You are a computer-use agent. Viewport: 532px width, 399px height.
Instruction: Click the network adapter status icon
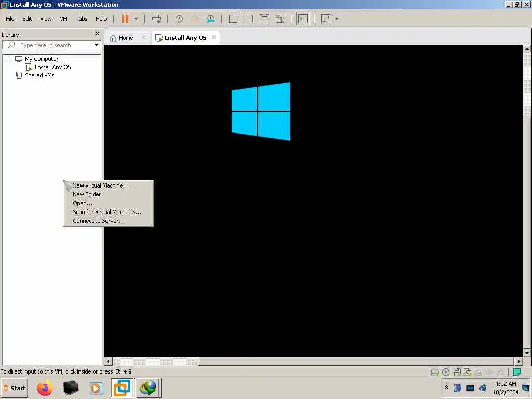468,372
